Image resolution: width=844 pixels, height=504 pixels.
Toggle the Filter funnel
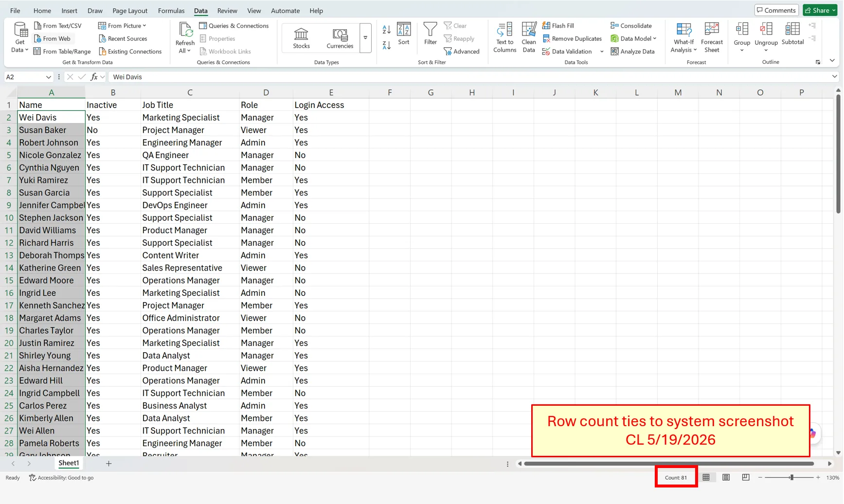[430, 34]
